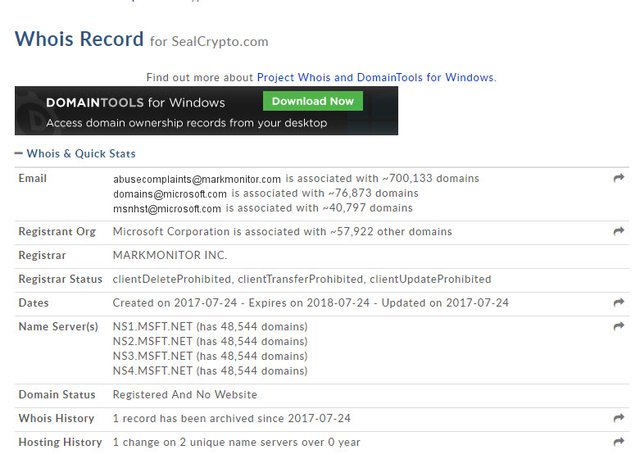
Task: Click the arrow icon in the Email row
Action: pos(619,178)
